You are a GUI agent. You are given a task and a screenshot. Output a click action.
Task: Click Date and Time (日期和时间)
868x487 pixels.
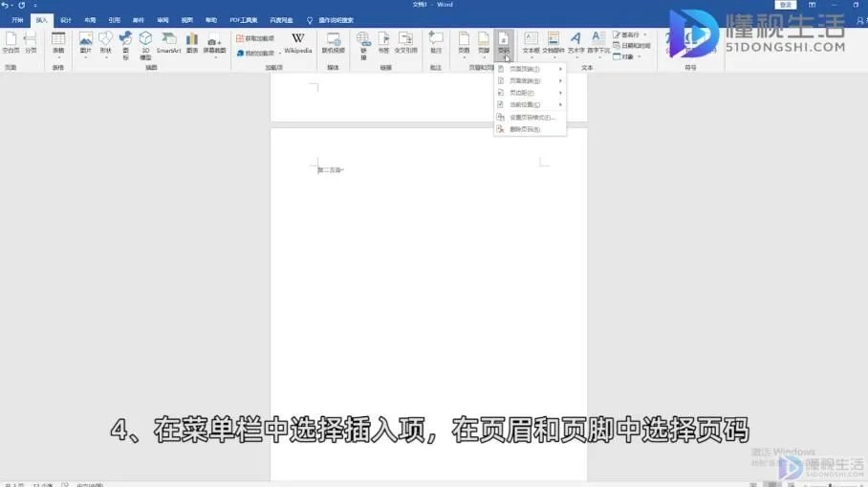(x=632, y=45)
